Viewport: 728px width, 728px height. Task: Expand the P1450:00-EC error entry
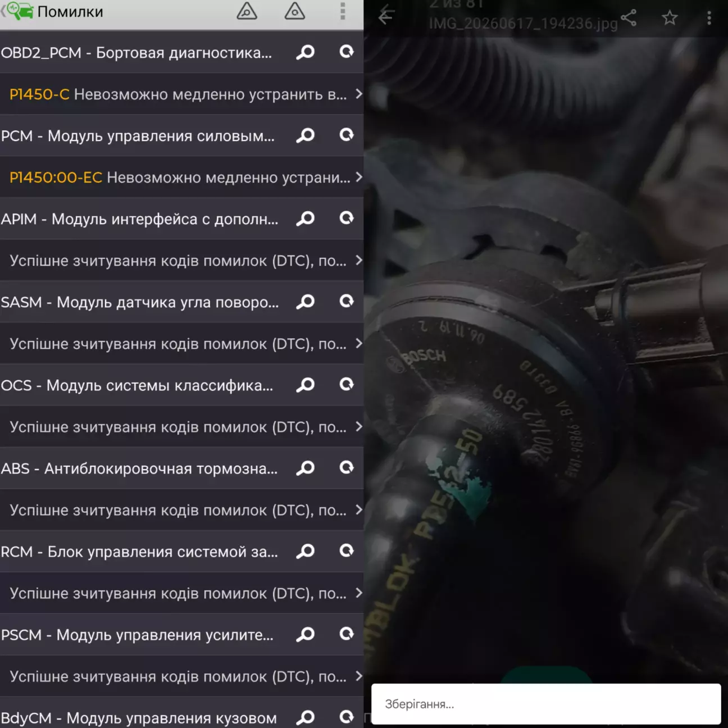(182, 177)
